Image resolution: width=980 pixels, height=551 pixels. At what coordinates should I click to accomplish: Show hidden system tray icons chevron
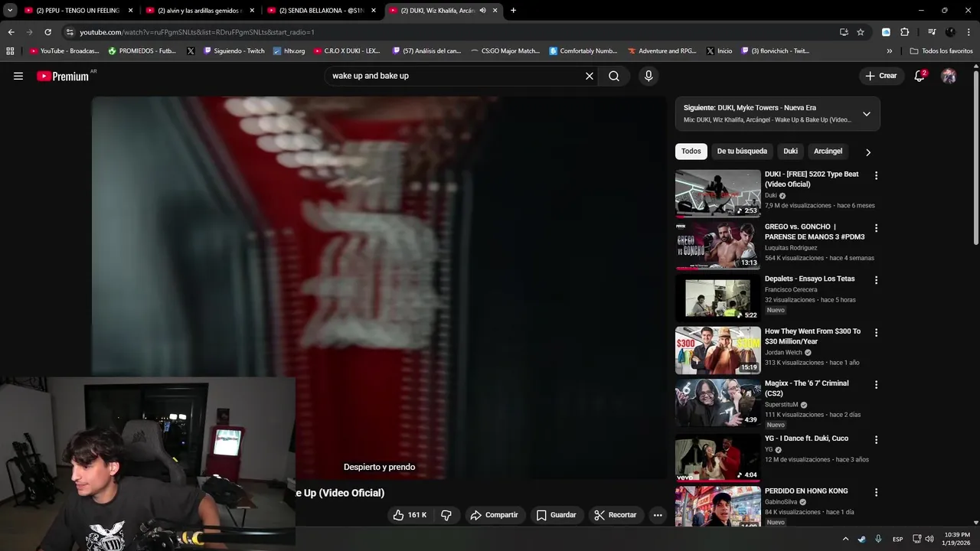[x=845, y=539]
